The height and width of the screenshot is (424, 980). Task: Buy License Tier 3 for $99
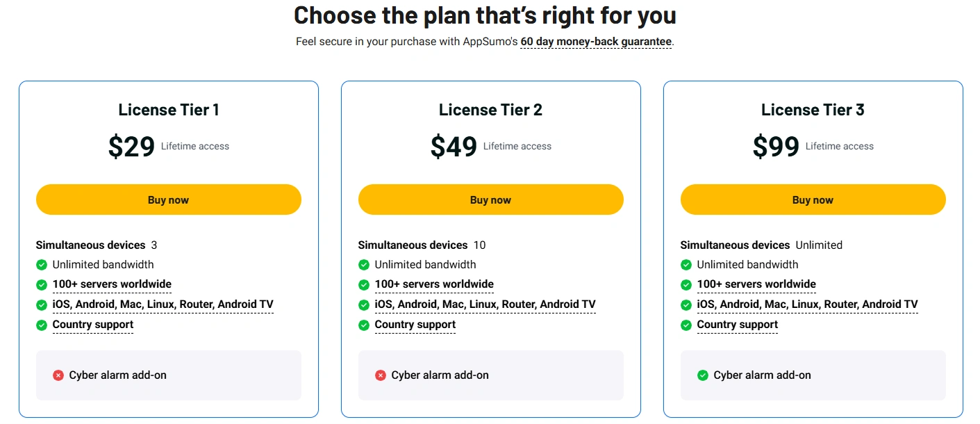pyautogui.click(x=813, y=199)
